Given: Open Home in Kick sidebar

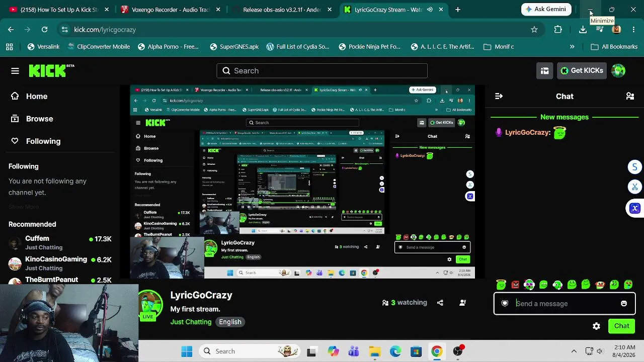Looking at the screenshot, I should click(x=29, y=97).
